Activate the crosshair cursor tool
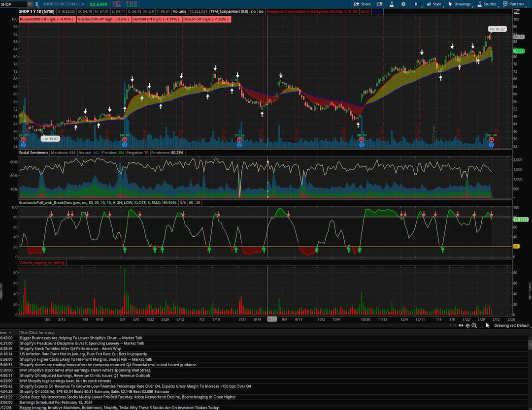 pos(467,325)
